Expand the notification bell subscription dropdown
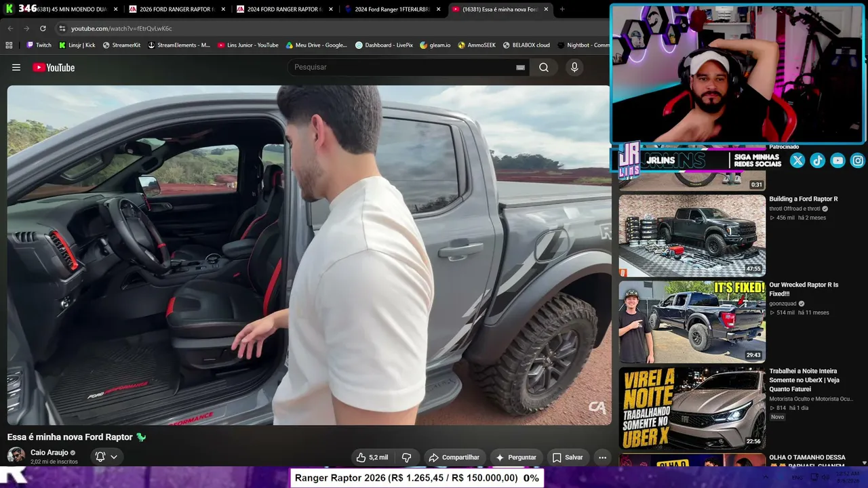The height and width of the screenshot is (488, 868). tap(106, 457)
